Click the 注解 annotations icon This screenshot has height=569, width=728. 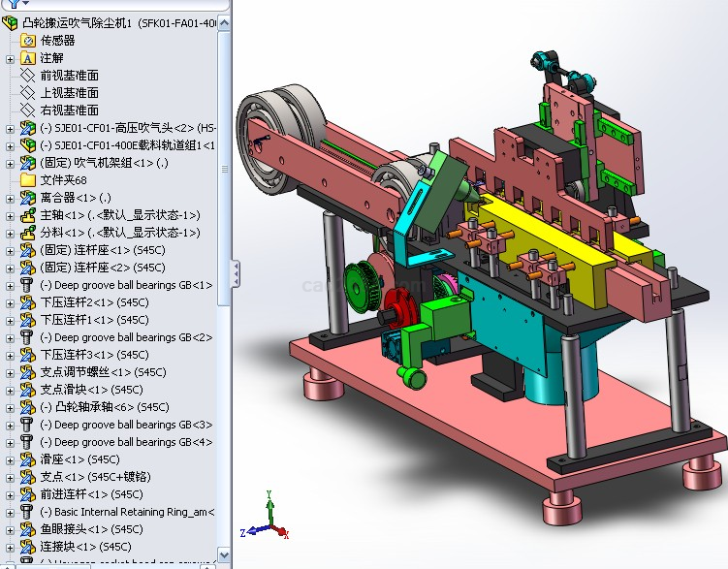27,57
